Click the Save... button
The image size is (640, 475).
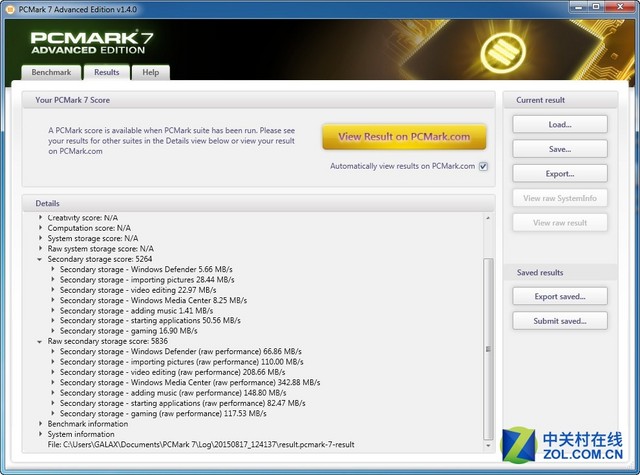560,149
